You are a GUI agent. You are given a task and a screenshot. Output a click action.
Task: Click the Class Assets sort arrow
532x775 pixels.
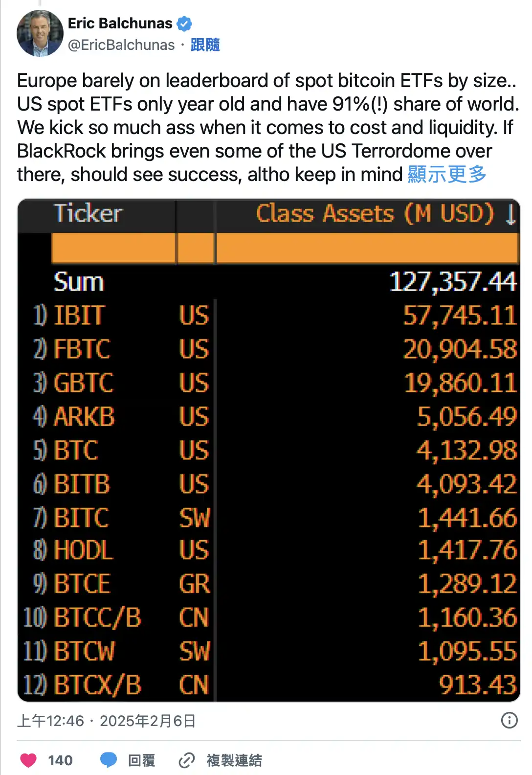[x=510, y=214]
